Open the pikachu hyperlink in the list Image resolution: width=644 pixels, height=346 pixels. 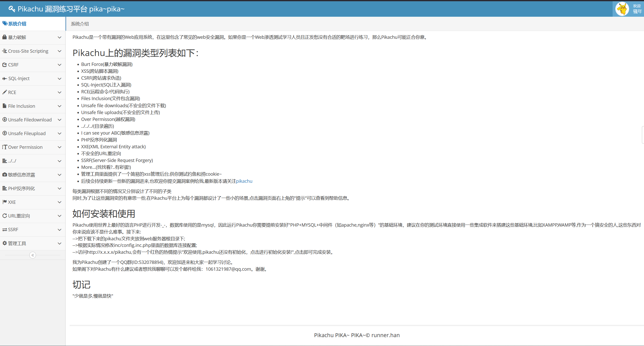(x=244, y=181)
